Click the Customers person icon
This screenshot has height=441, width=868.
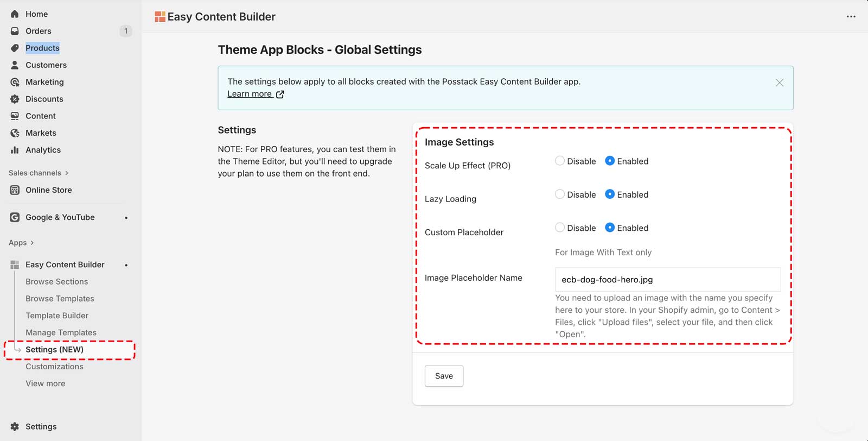pyautogui.click(x=15, y=65)
